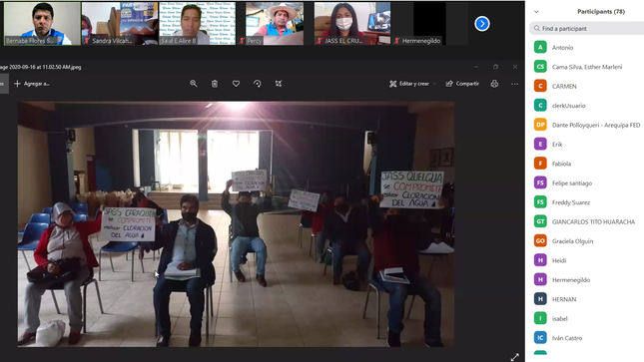Click the Agregar a... button
644x362 pixels.
point(32,84)
